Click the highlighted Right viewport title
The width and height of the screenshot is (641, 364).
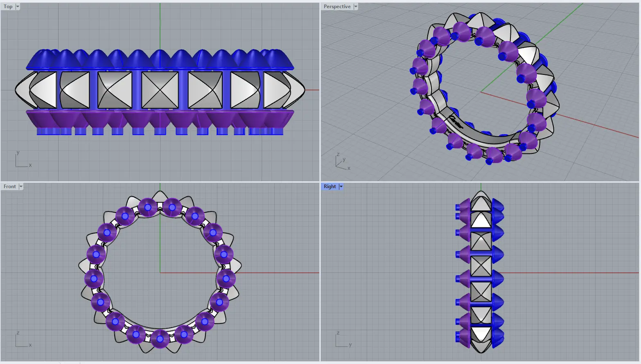(330, 186)
